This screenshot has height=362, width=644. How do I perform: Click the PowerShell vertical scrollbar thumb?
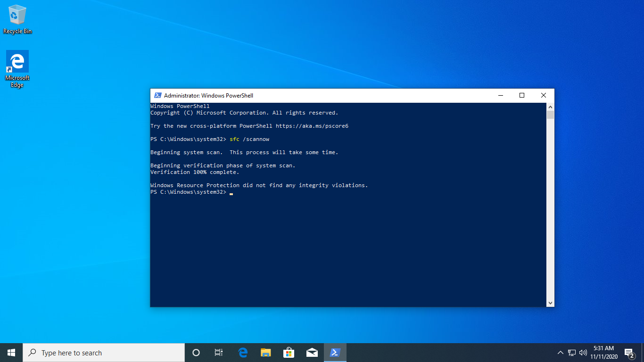tap(550, 115)
